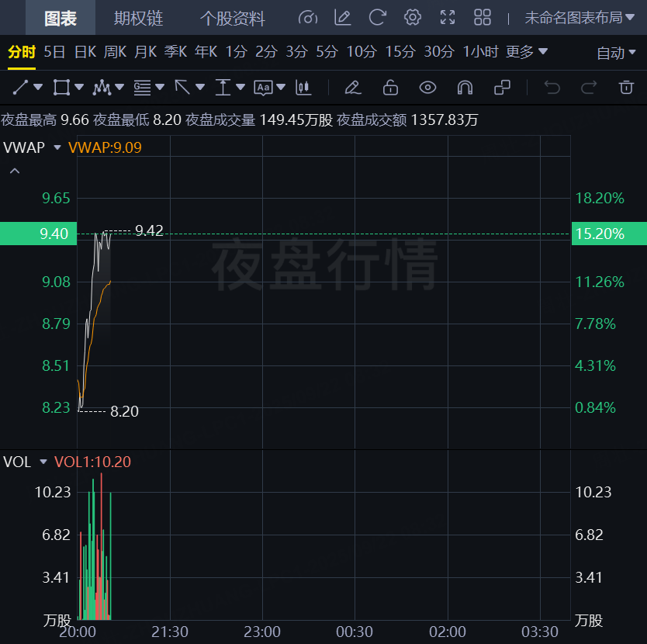Open the 自动 scale dropdown
Viewport: 647px width, 644px height.
click(x=616, y=53)
